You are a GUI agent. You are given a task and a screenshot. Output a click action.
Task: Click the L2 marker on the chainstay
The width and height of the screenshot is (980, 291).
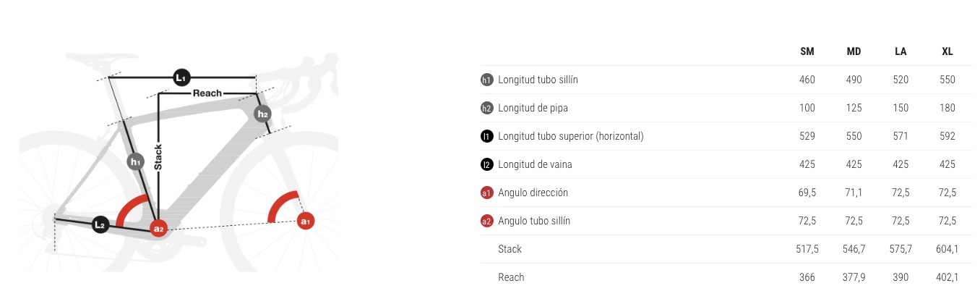(x=100, y=225)
